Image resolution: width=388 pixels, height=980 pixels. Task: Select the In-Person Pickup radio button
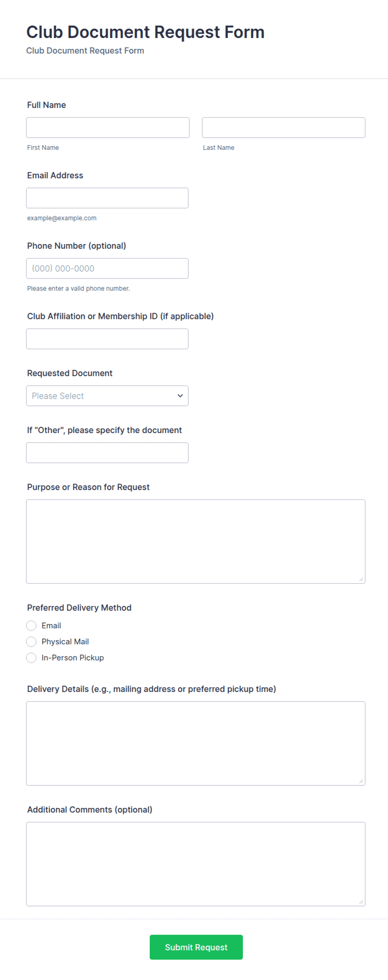click(x=31, y=658)
